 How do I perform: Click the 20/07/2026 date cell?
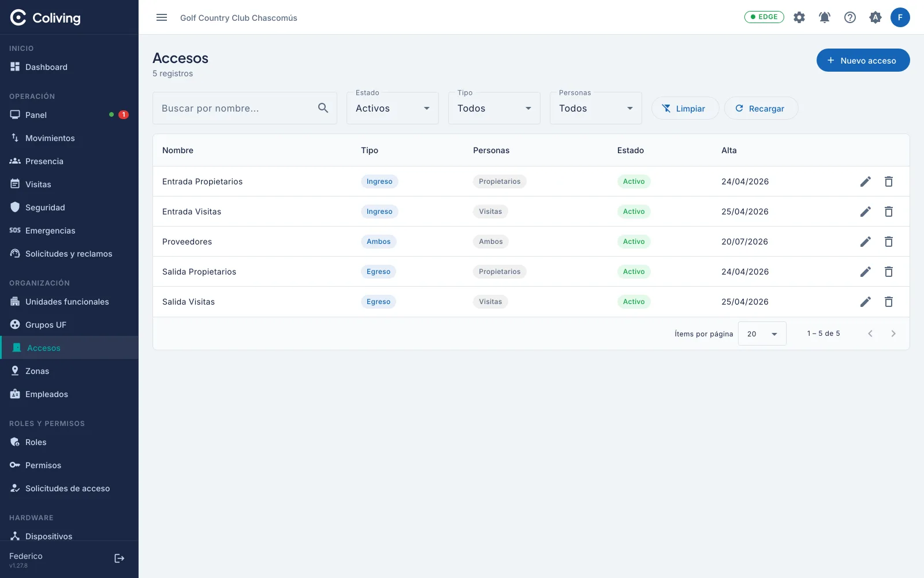(744, 242)
